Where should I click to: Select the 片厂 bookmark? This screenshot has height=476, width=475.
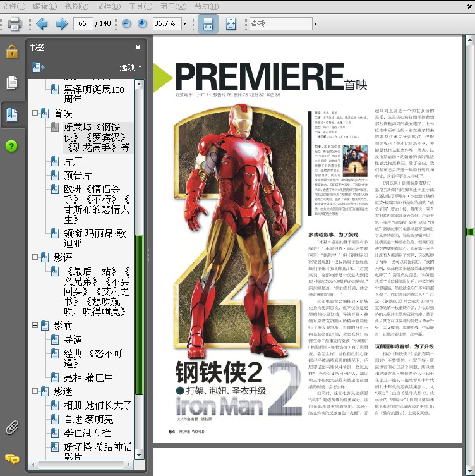point(73,161)
